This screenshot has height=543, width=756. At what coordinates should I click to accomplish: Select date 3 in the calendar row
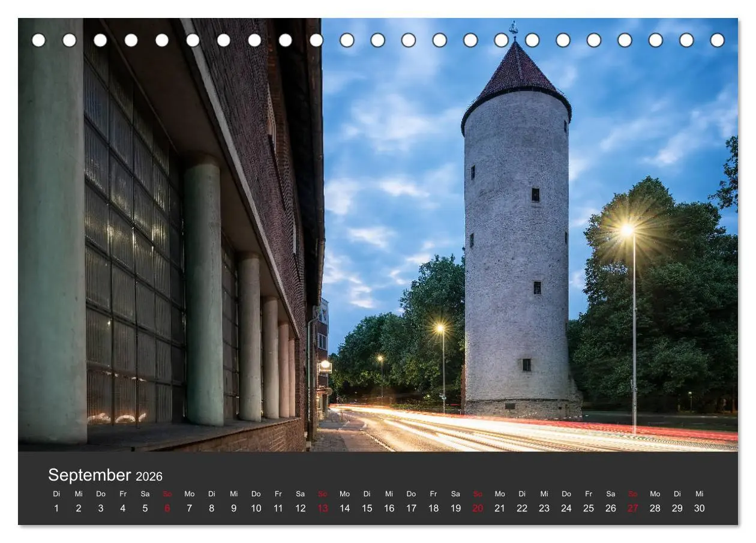tap(101, 508)
